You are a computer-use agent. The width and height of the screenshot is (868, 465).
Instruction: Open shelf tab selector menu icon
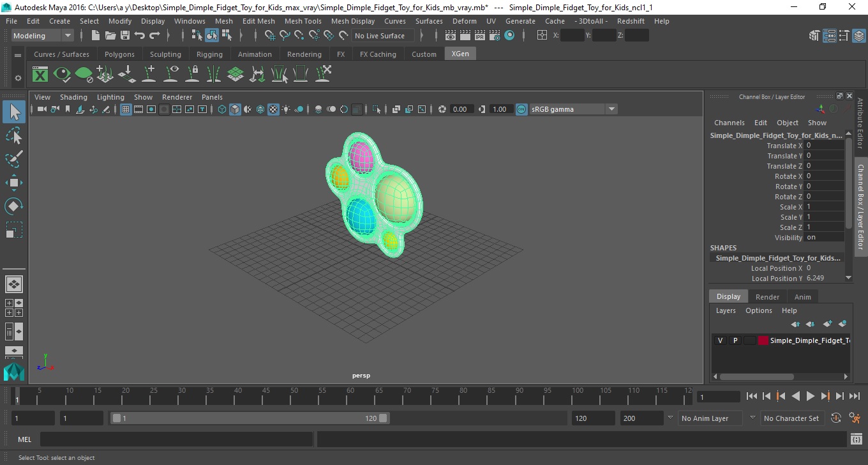click(x=18, y=56)
